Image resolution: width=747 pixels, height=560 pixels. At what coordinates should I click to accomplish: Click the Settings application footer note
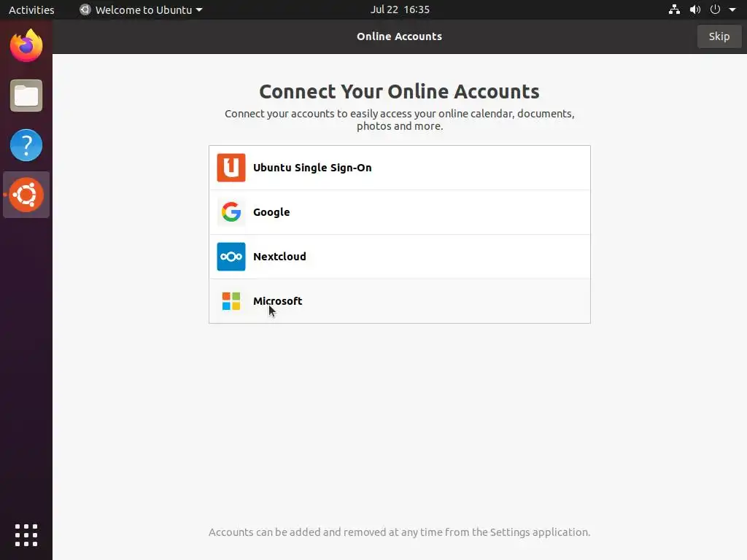click(x=399, y=532)
